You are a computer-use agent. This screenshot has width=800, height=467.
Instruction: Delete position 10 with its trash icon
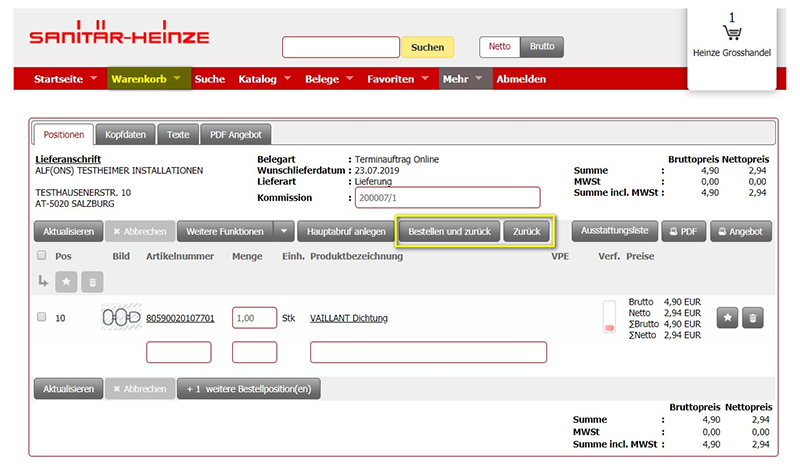(x=754, y=318)
